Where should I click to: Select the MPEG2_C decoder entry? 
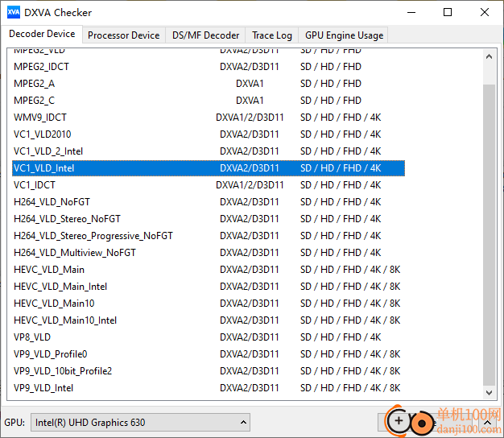tap(209, 101)
